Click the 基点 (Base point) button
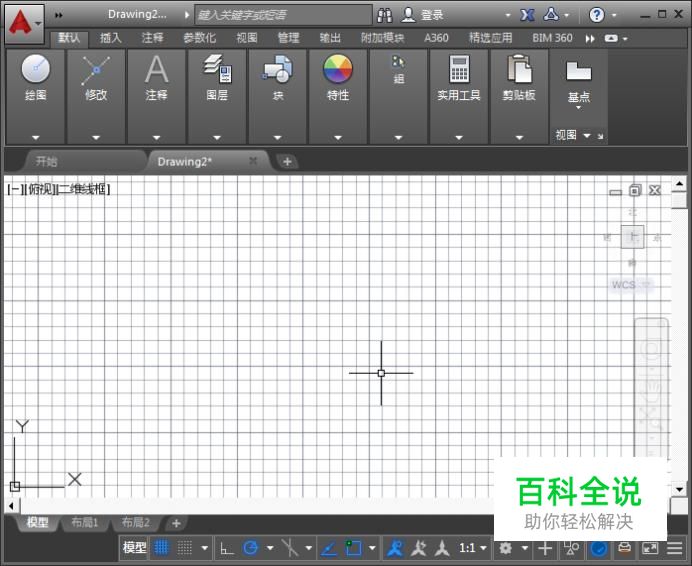 point(579,84)
